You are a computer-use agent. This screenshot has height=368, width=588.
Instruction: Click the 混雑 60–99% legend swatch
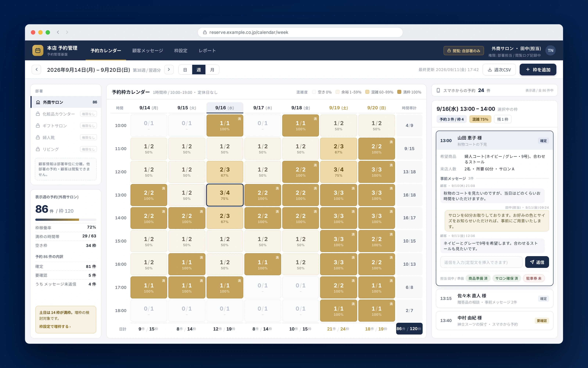tap(367, 92)
